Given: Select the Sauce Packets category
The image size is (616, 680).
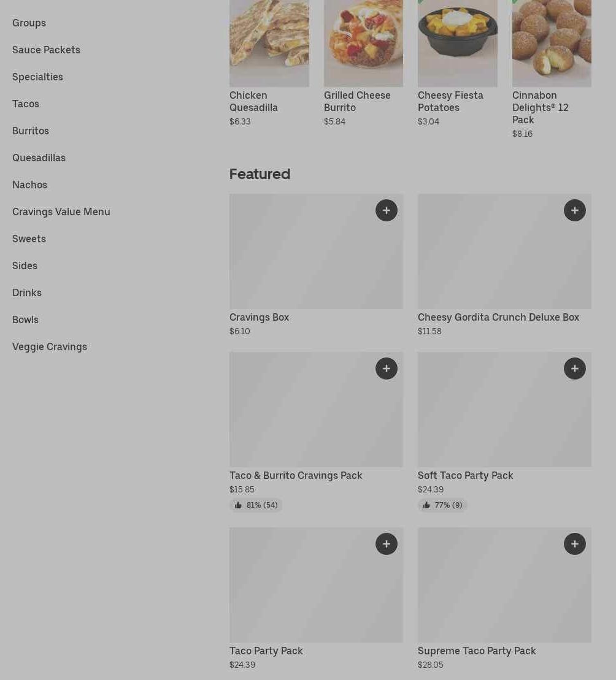Looking at the screenshot, I should pos(46,50).
